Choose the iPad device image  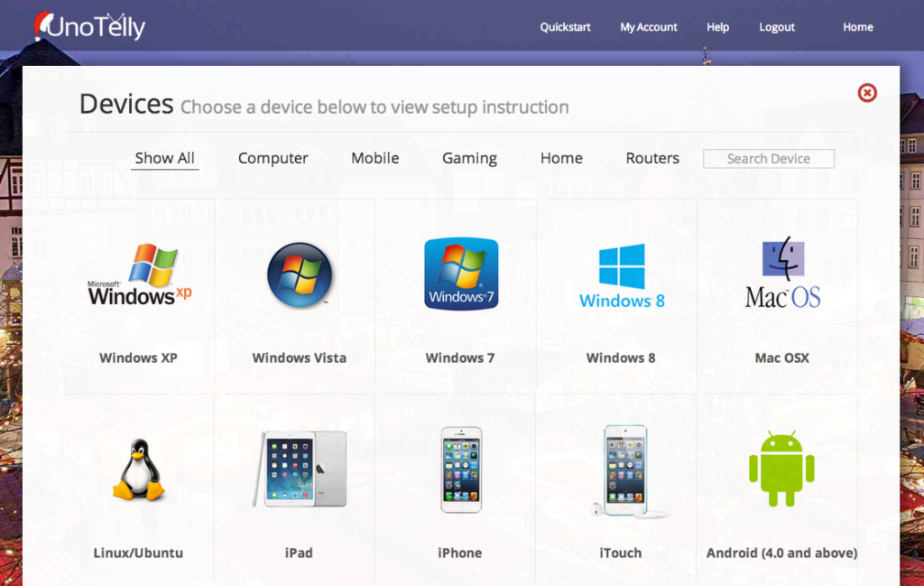(300, 469)
